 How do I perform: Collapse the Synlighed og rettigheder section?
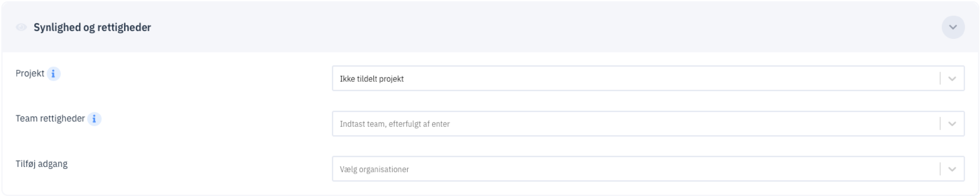[x=953, y=27]
